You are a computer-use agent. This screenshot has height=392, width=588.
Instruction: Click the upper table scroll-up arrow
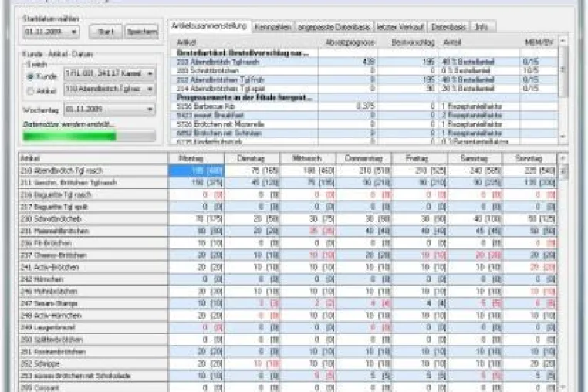[x=563, y=40]
